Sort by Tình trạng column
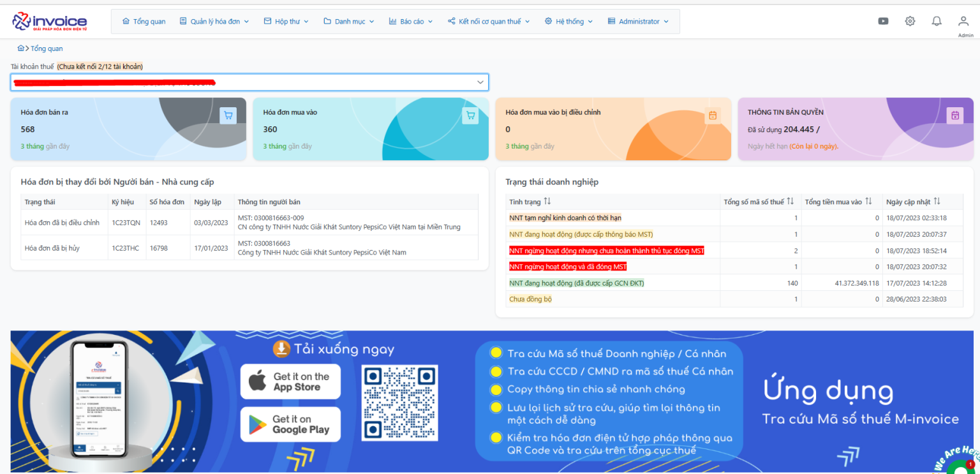 (547, 202)
